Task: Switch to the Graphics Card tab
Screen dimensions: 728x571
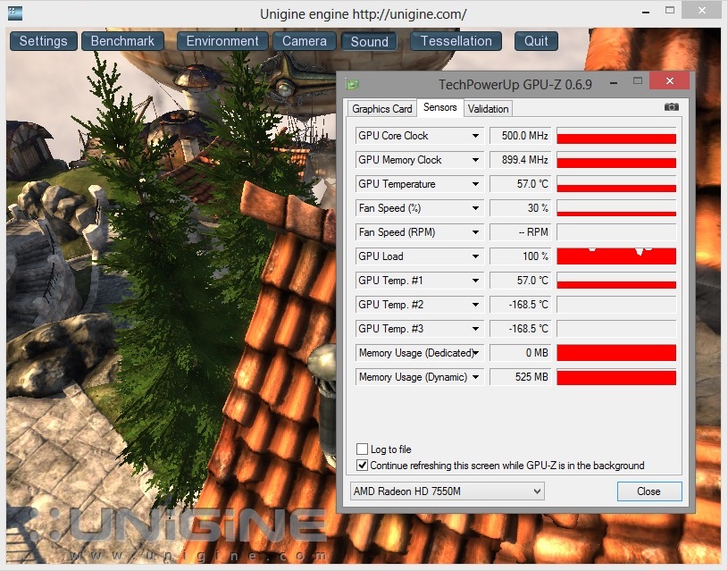Action: [x=381, y=109]
